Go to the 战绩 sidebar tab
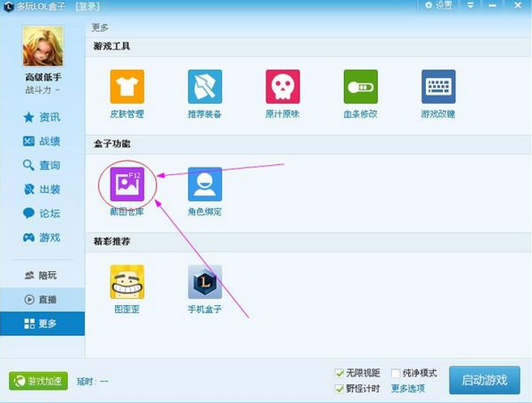The image size is (532, 403). [42, 142]
